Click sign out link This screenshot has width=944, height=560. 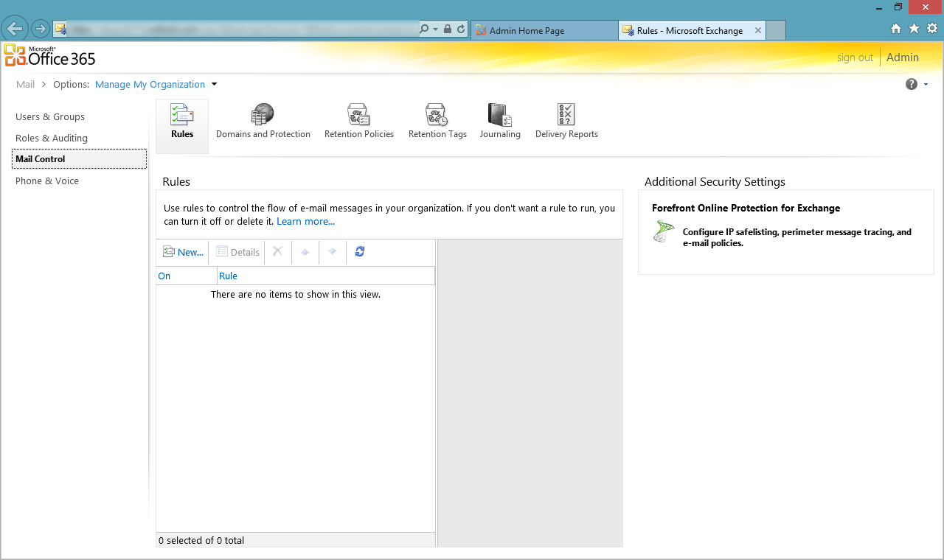(x=855, y=57)
